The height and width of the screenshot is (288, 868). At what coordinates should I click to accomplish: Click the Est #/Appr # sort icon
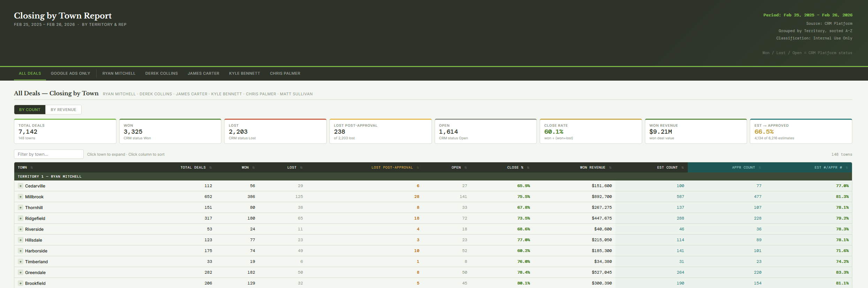pyautogui.click(x=847, y=168)
